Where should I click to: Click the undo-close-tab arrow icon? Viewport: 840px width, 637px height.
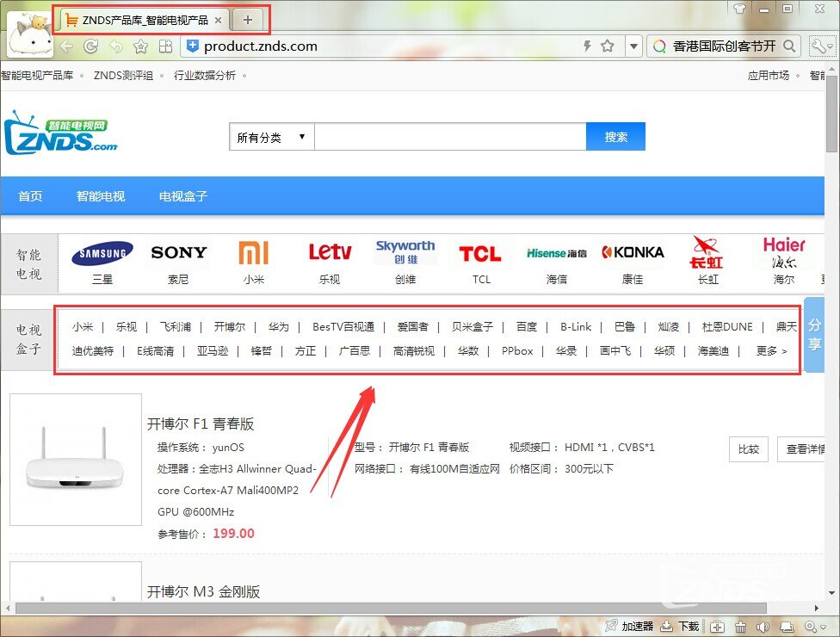[115, 46]
